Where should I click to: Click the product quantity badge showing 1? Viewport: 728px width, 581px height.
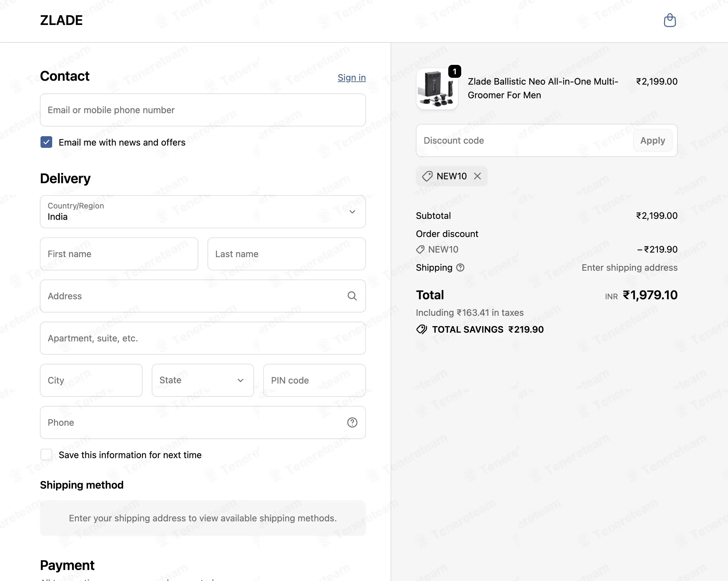click(454, 71)
